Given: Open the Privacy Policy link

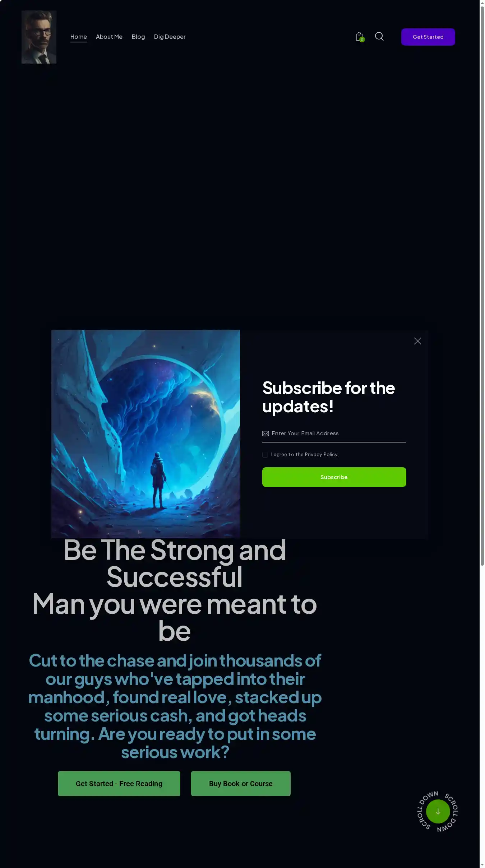Looking at the screenshot, I should (321, 455).
